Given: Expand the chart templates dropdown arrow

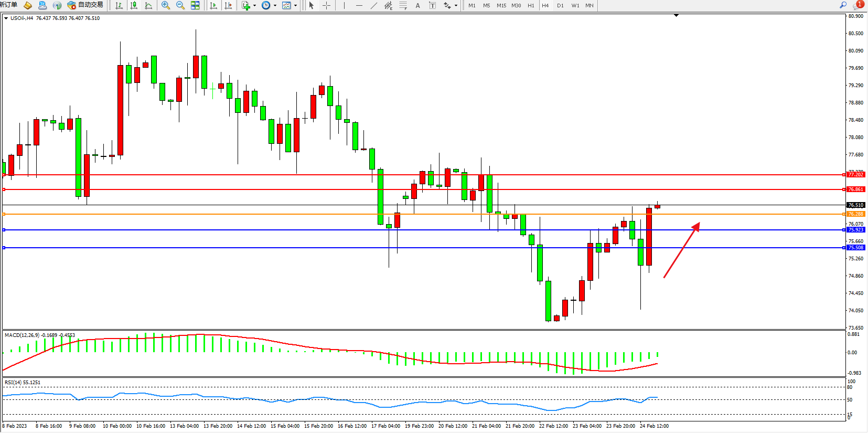Looking at the screenshot, I should (296, 5).
